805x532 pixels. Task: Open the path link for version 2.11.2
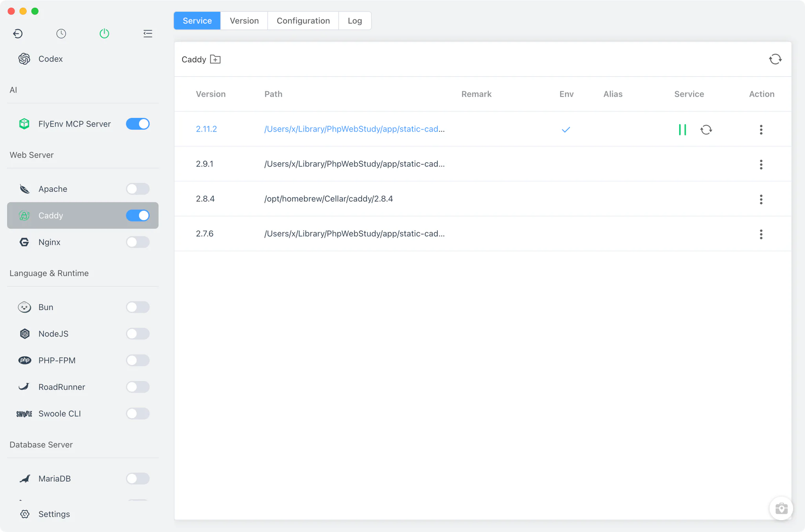point(355,129)
